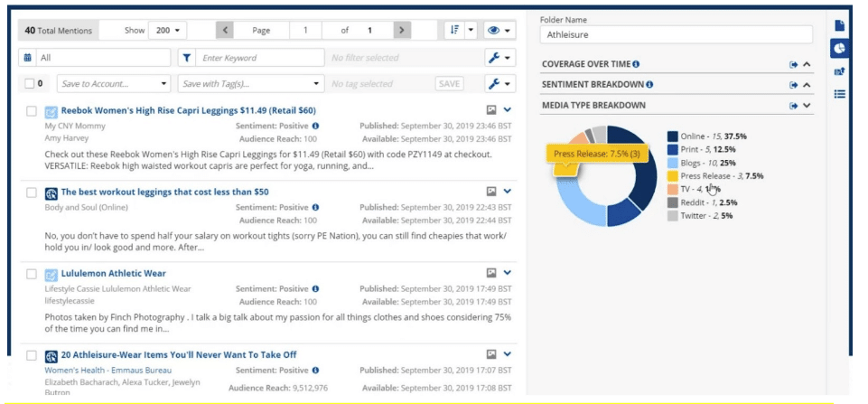Expand the Sentiment Breakdown section

pos(807,85)
